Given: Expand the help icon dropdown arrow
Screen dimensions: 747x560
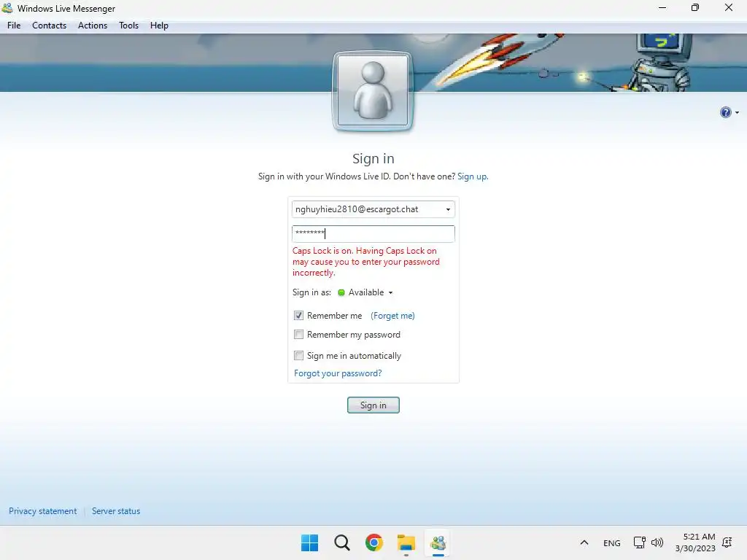Looking at the screenshot, I should pos(737,113).
